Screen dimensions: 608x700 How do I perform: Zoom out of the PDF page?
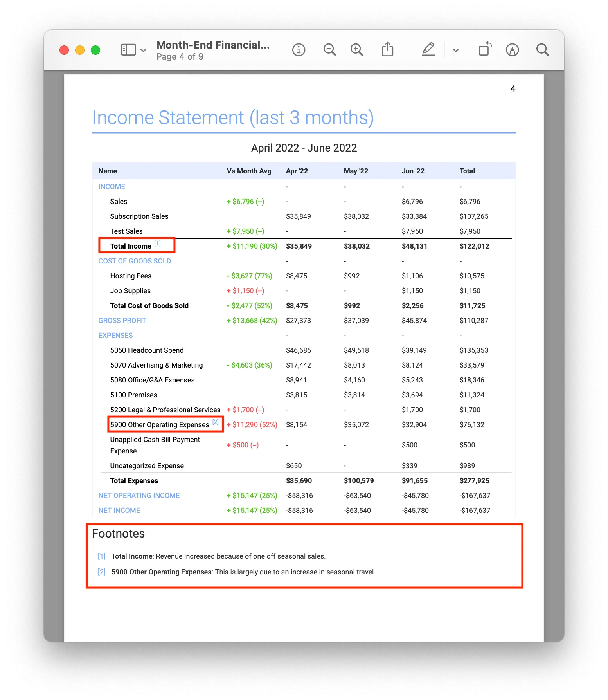(329, 50)
